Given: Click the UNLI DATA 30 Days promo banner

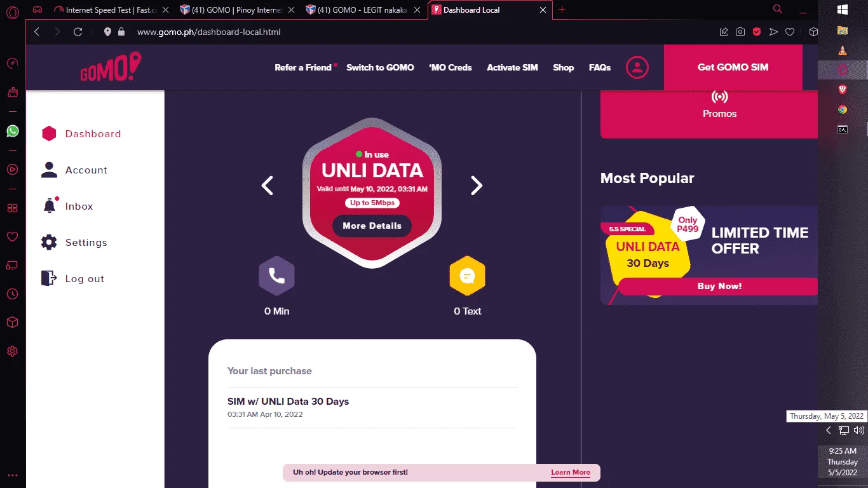Looking at the screenshot, I should pyautogui.click(x=709, y=255).
